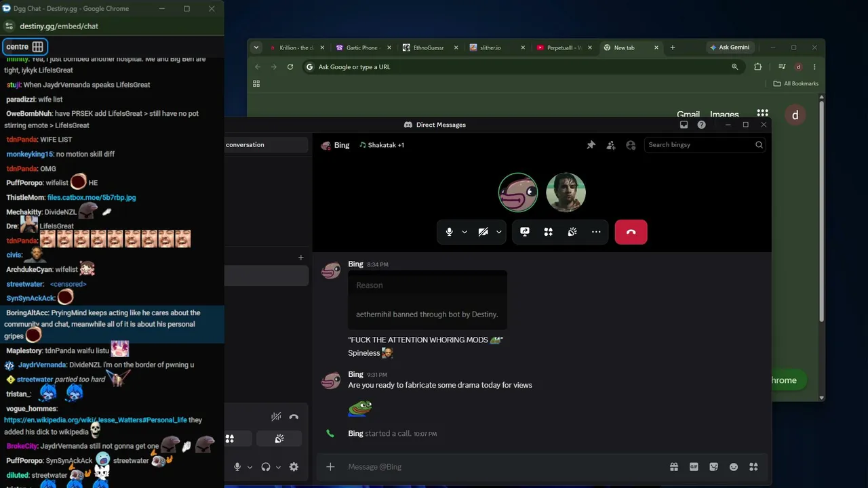Focus the Discord find conversation box
This screenshot has width=868, height=488.
(x=266, y=144)
